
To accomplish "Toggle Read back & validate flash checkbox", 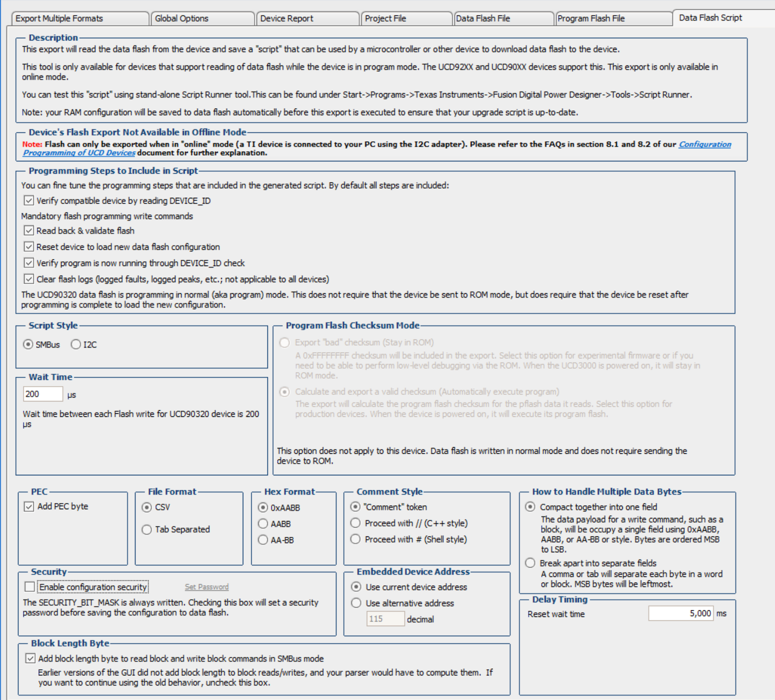I will click(x=29, y=230).
